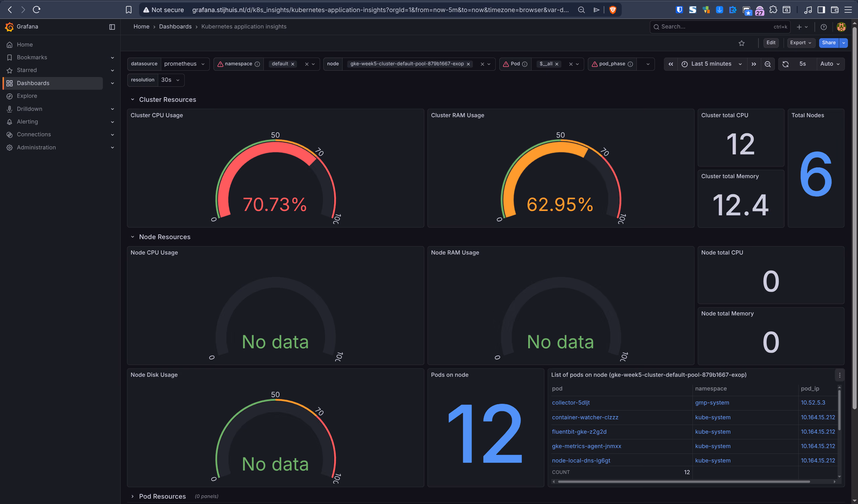This screenshot has width=858, height=504.
Task: Open the Alerting section in the sidebar
Action: [x=27, y=122]
